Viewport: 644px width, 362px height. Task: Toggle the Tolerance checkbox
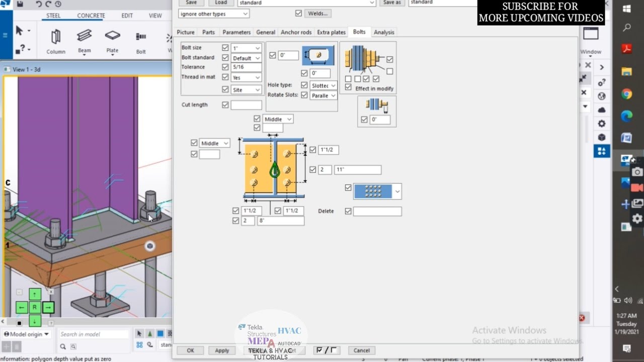[225, 67]
